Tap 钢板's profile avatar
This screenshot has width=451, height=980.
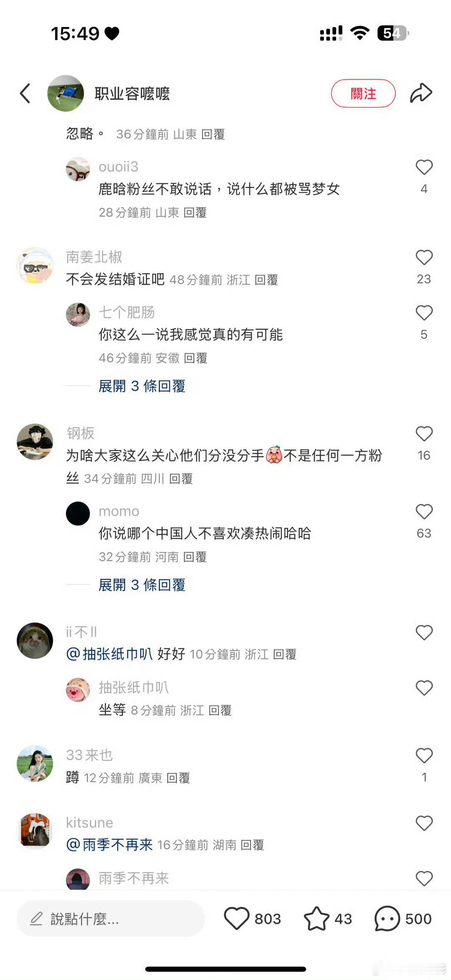coord(35,442)
